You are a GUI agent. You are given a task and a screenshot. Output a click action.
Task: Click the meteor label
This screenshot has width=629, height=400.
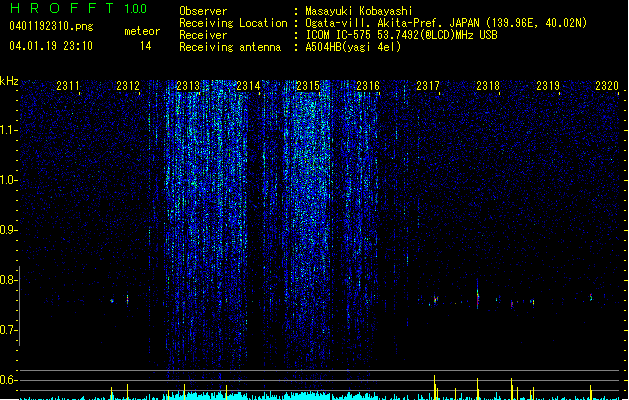pos(142,31)
